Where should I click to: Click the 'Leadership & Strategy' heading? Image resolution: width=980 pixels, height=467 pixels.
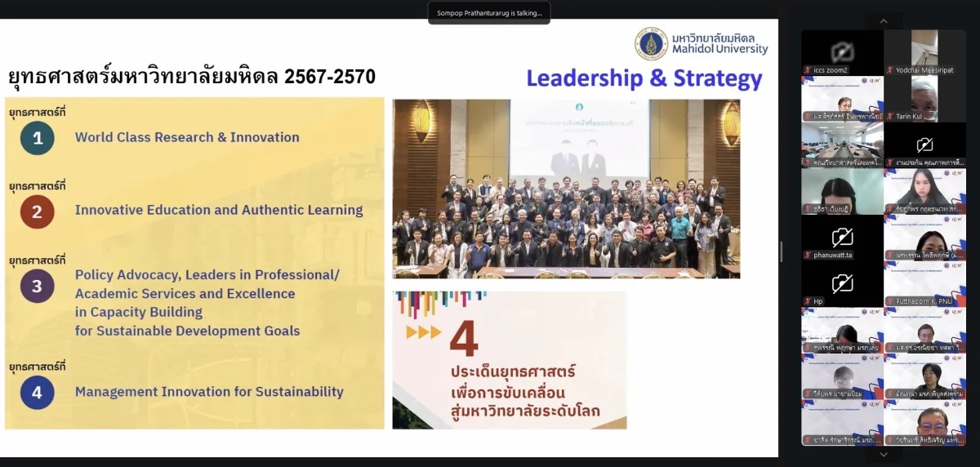tap(644, 78)
